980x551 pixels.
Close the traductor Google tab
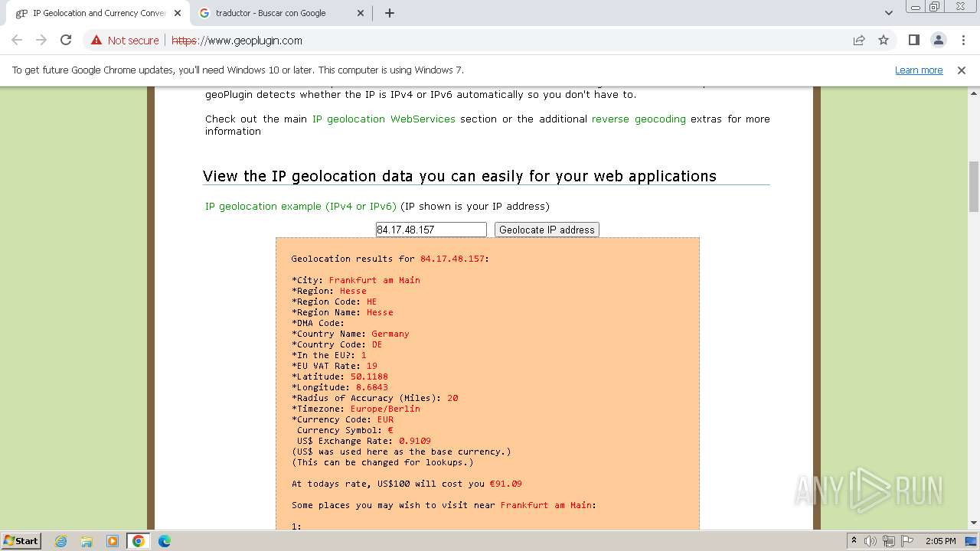(x=361, y=13)
